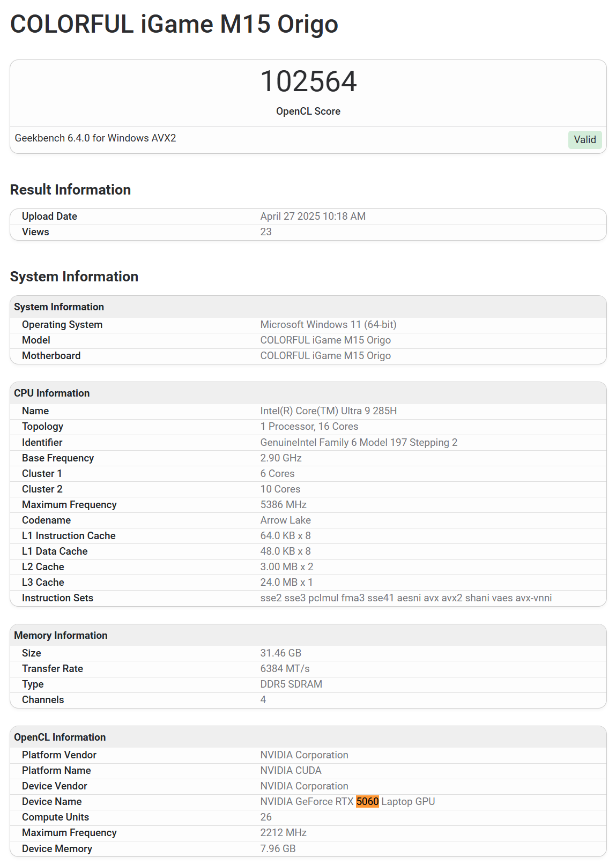This screenshot has height=865, width=616.
Task: Click the Valid status badge
Action: [x=585, y=139]
